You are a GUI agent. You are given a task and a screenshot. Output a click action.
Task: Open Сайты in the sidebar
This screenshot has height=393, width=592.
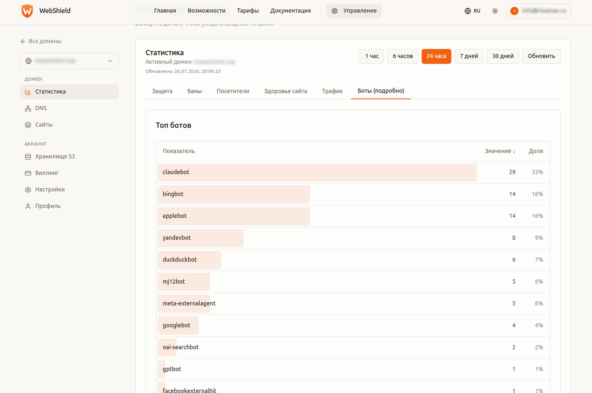click(69, 125)
